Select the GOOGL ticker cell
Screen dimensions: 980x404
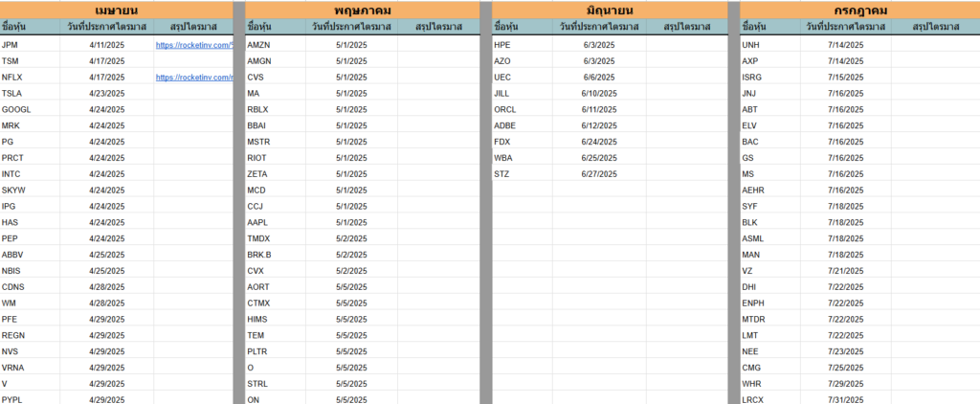click(30, 109)
